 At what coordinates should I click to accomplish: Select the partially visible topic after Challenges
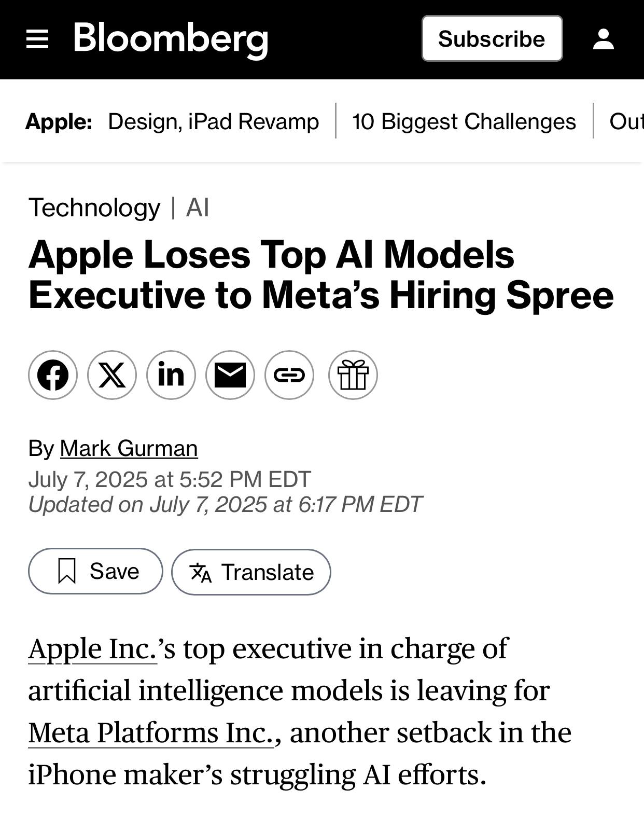pyautogui.click(x=626, y=121)
